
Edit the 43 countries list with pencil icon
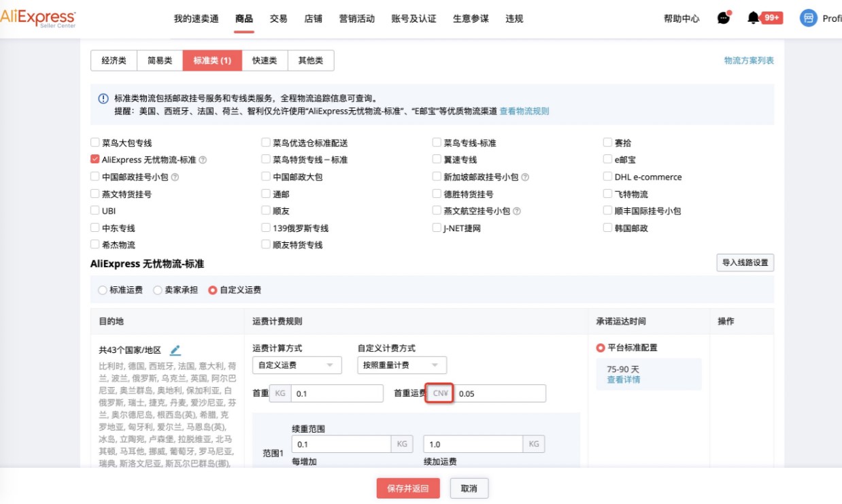(175, 350)
